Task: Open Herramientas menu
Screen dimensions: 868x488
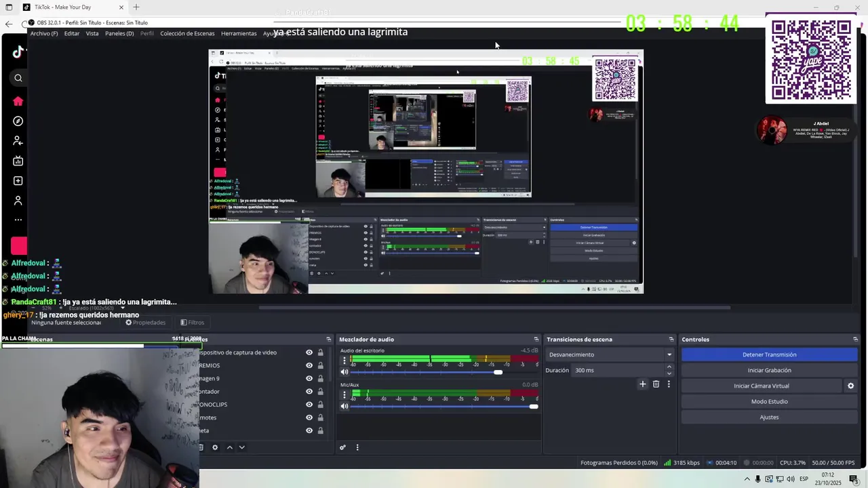Action: tap(239, 33)
